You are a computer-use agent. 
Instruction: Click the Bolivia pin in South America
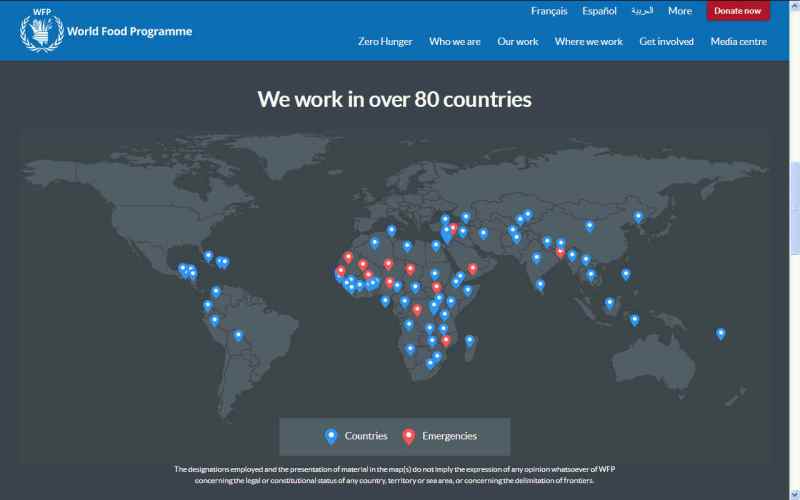point(238,335)
